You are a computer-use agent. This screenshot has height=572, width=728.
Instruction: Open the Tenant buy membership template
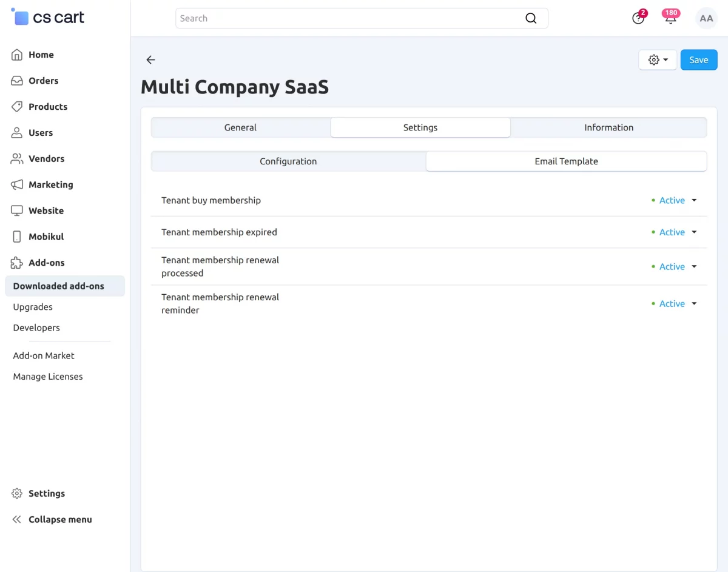(x=211, y=201)
